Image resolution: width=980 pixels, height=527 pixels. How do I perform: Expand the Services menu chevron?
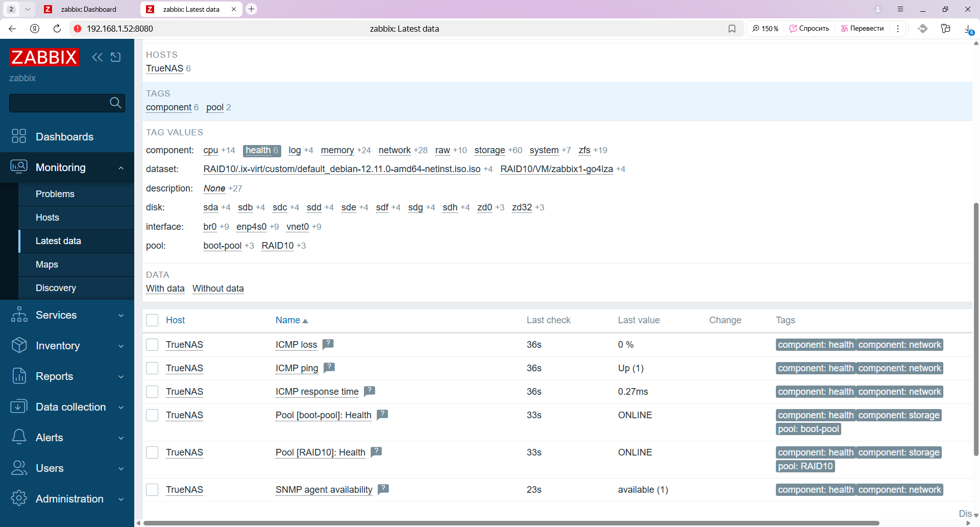coord(121,316)
